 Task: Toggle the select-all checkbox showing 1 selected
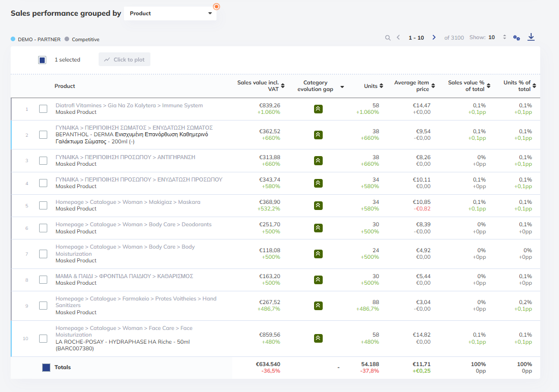[x=42, y=60]
